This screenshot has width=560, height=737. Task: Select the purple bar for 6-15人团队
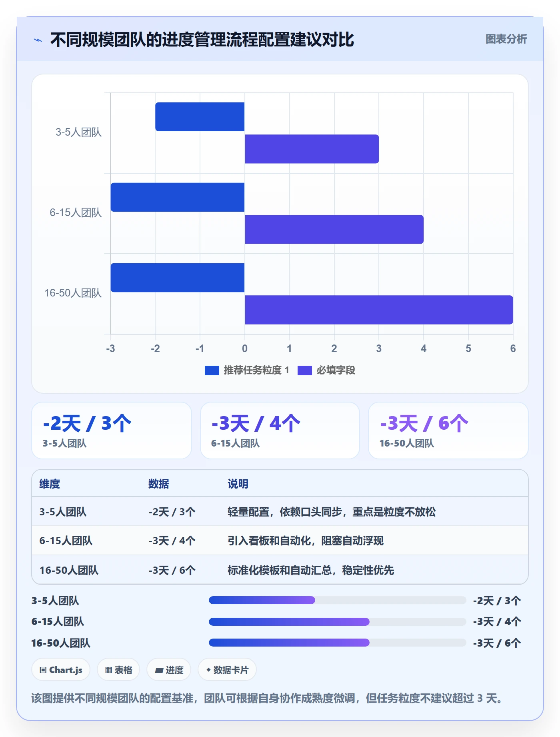click(x=334, y=229)
